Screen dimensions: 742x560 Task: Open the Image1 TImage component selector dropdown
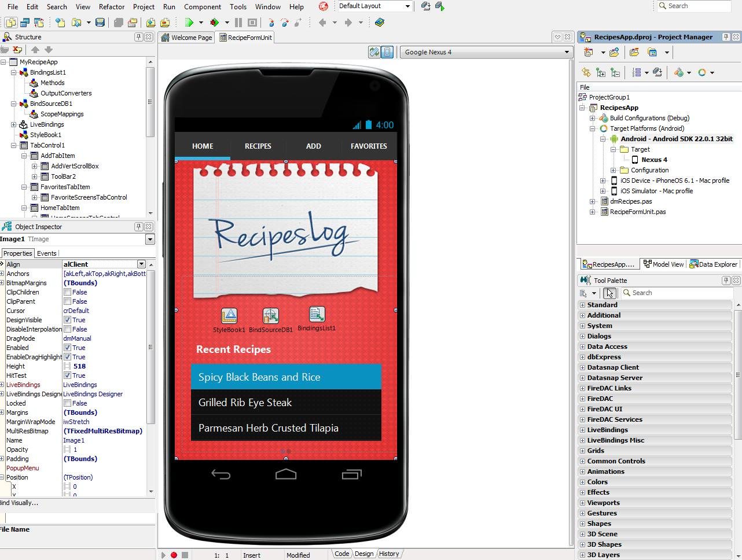click(150, 239)
